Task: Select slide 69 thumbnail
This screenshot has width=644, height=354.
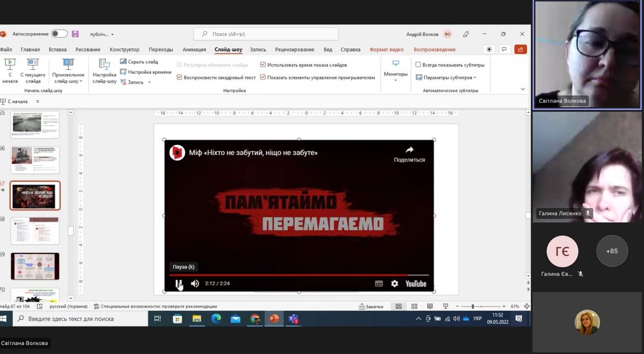Action: pos(35,266)
